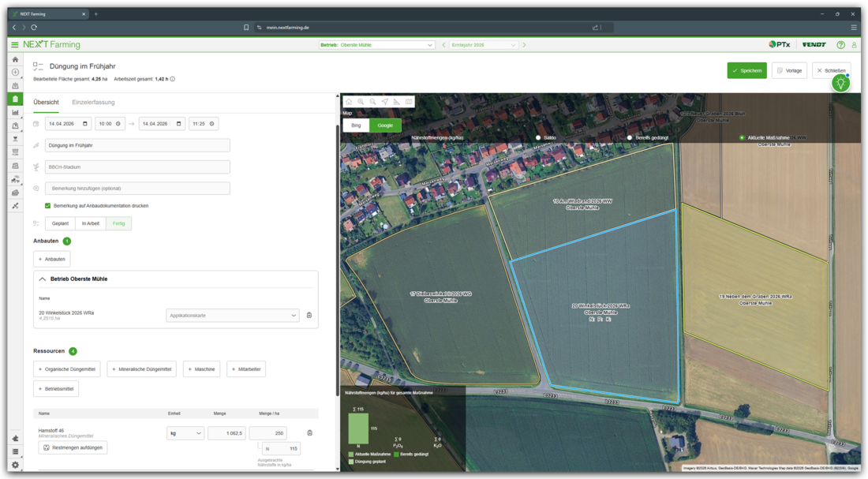Open the hamburger menu beside NEXT Farming logo

[x=14, y=45]
